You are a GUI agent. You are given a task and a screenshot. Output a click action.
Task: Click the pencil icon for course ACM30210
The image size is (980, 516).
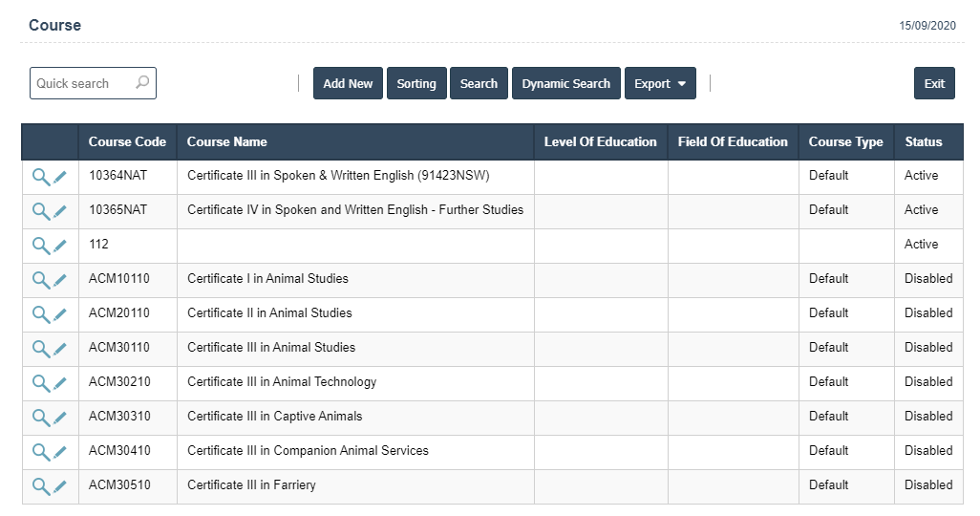pyautogui.click(x=60, y=383)
